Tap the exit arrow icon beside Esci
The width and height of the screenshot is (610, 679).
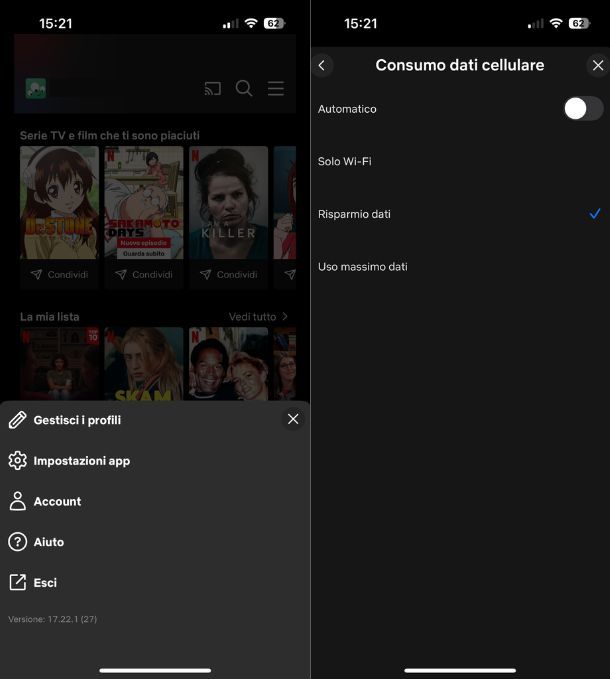[18, 582]
